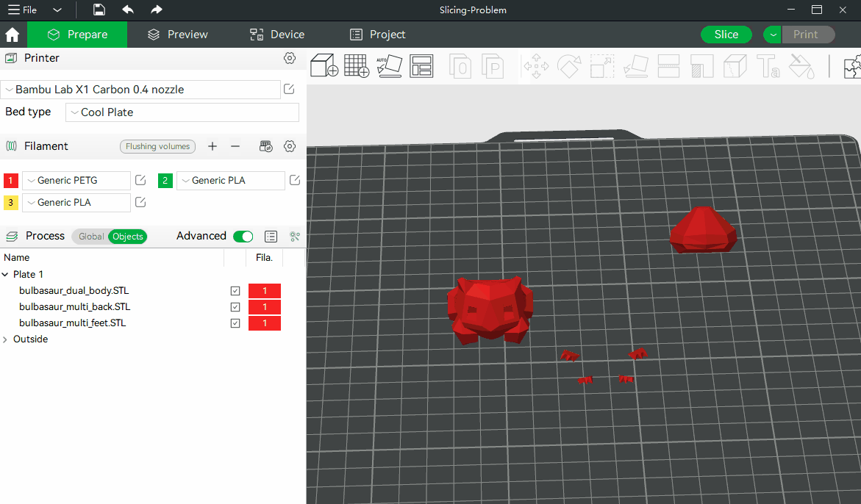The width and height of the screenshot is (861, 504).
Task: Switch to the Preview tab
Action: [x=178, y=35]
